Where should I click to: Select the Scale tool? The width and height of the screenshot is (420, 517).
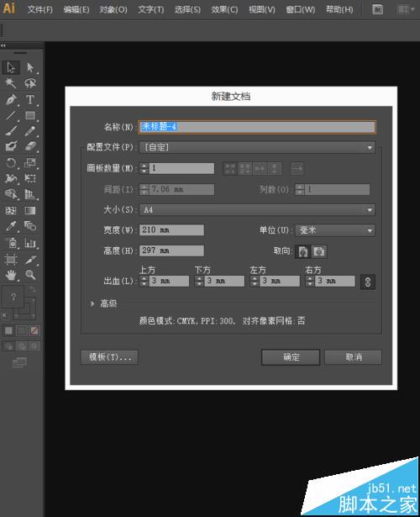[30, 163]
